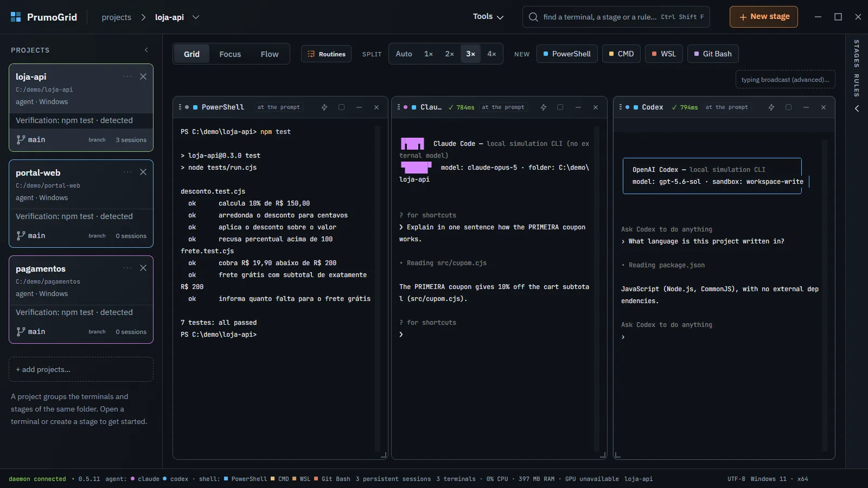
Task: Create a New stage
Action: [764, 17]
